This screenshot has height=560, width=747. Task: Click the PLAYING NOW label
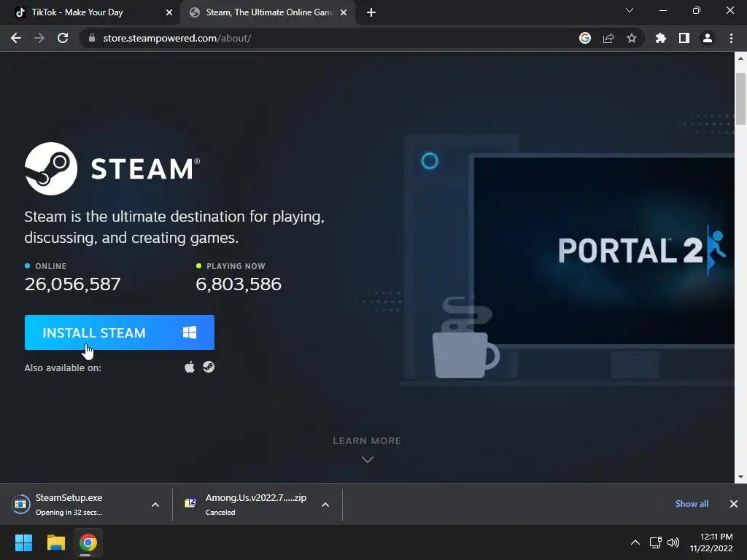236,266
